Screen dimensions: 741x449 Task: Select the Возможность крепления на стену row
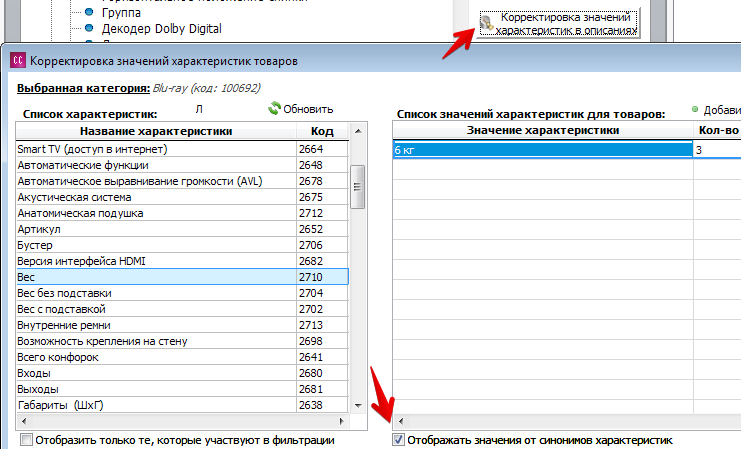[182, 341]
